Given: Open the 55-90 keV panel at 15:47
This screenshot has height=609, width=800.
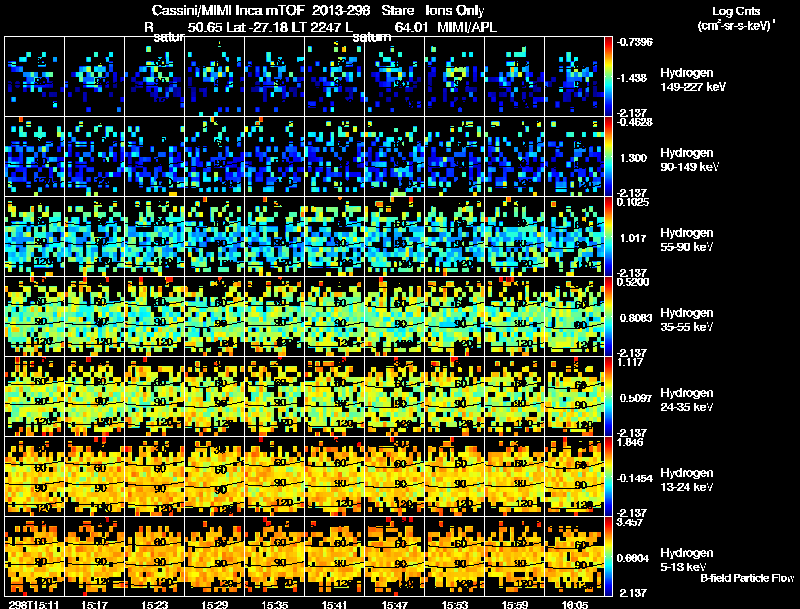Looking at the screenshot, I should 394,237.
